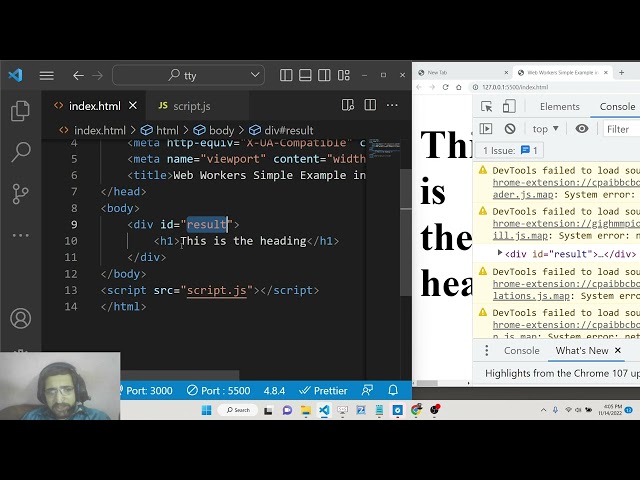
Task: Open the DevTools drawer three-dot menu
Action: [486, 351]
